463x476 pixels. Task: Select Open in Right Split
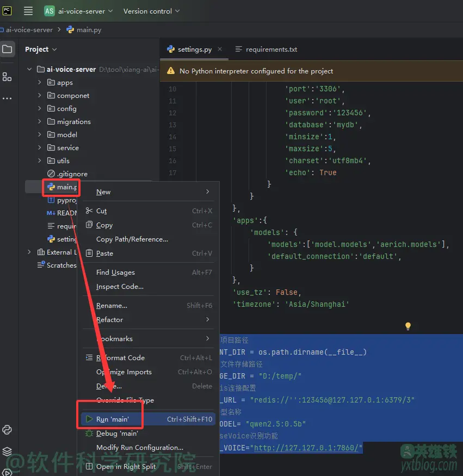[149, 467]
